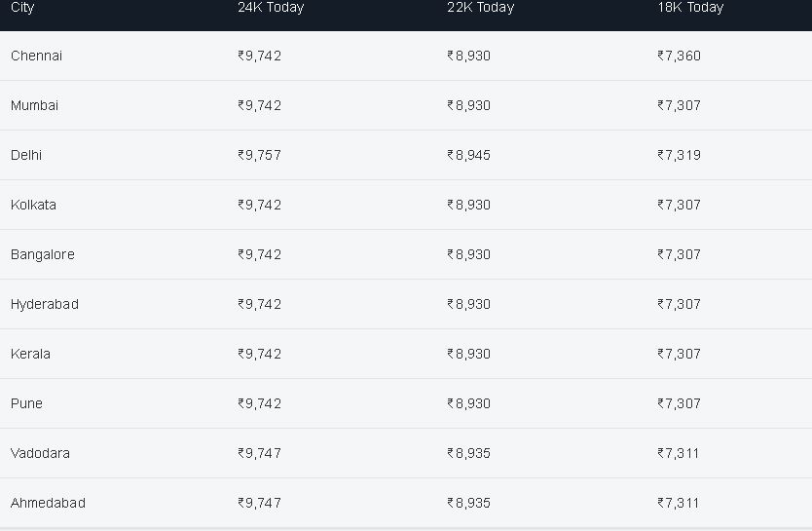Image resolution: width=812 pixels, height=531 pixels.
Task: Click the City column header
Action: 22,7
